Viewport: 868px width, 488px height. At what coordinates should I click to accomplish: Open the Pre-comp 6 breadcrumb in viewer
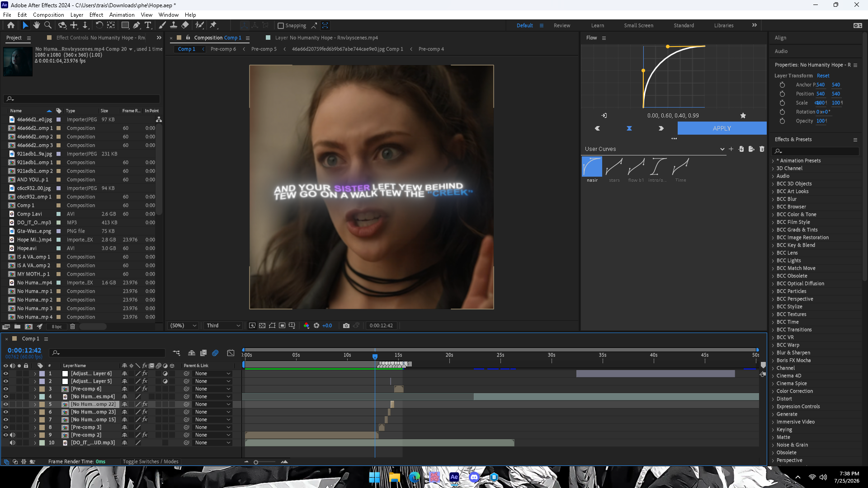coord(223,49)
